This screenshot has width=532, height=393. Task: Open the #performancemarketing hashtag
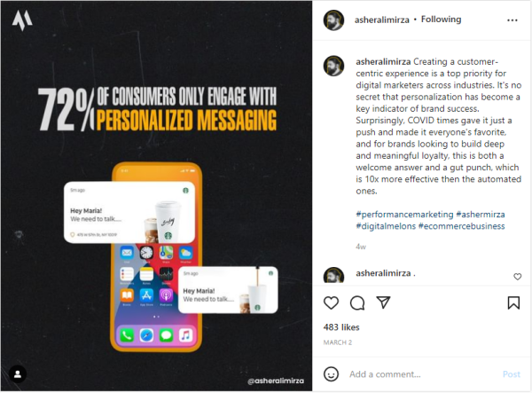[404, 215]
